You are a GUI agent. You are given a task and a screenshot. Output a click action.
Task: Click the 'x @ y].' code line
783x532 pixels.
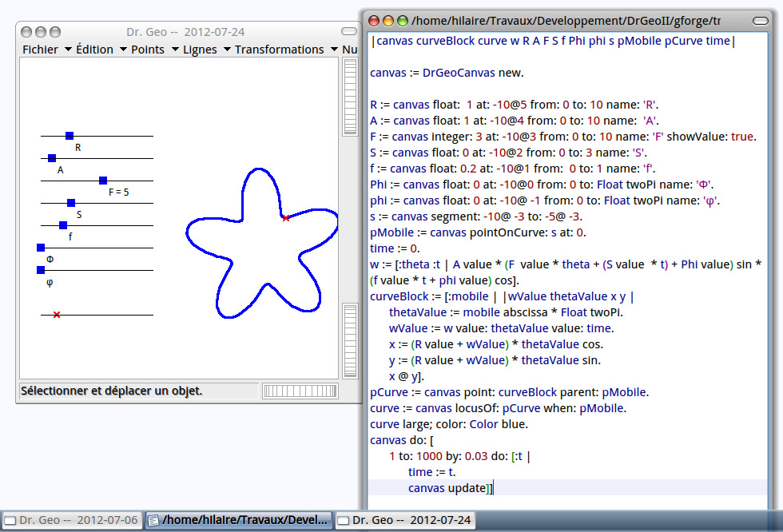[406, 376]
